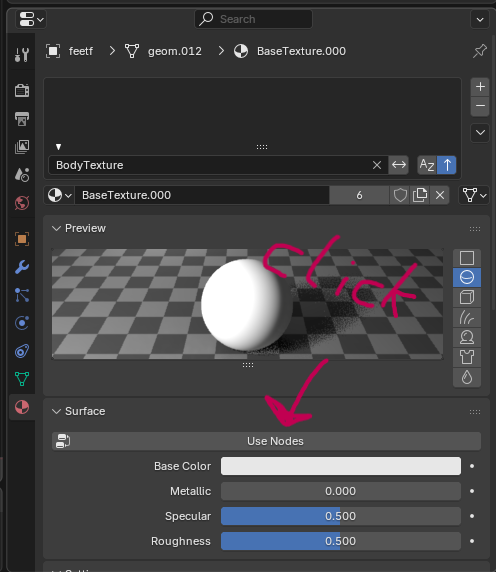Animate Roughness with its keyframe dot

472,541
